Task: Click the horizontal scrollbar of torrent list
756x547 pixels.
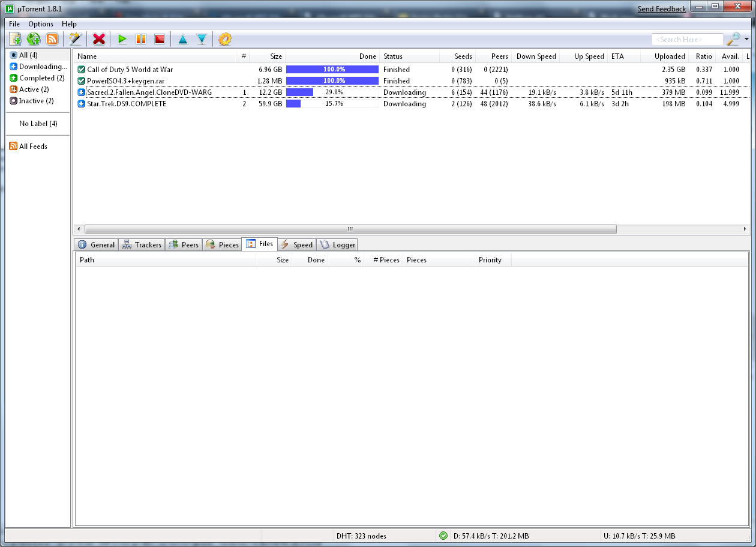Action: point(350,229)
